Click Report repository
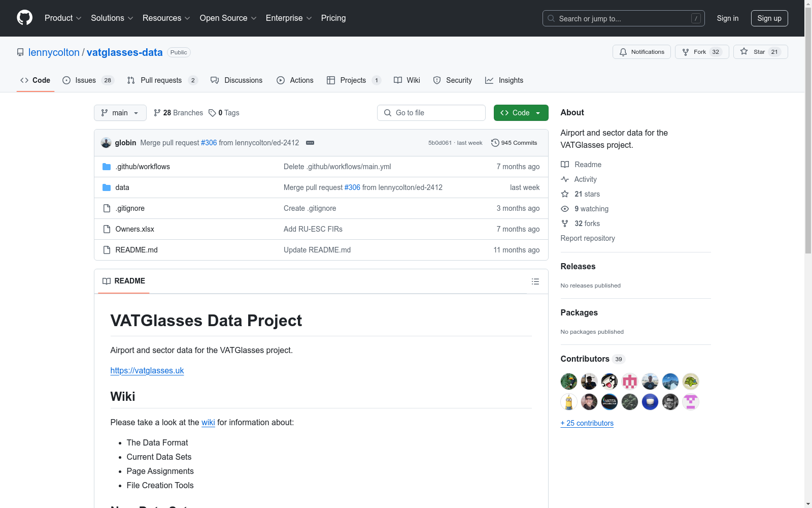This screenshot has height=508, width=812. 588,238
